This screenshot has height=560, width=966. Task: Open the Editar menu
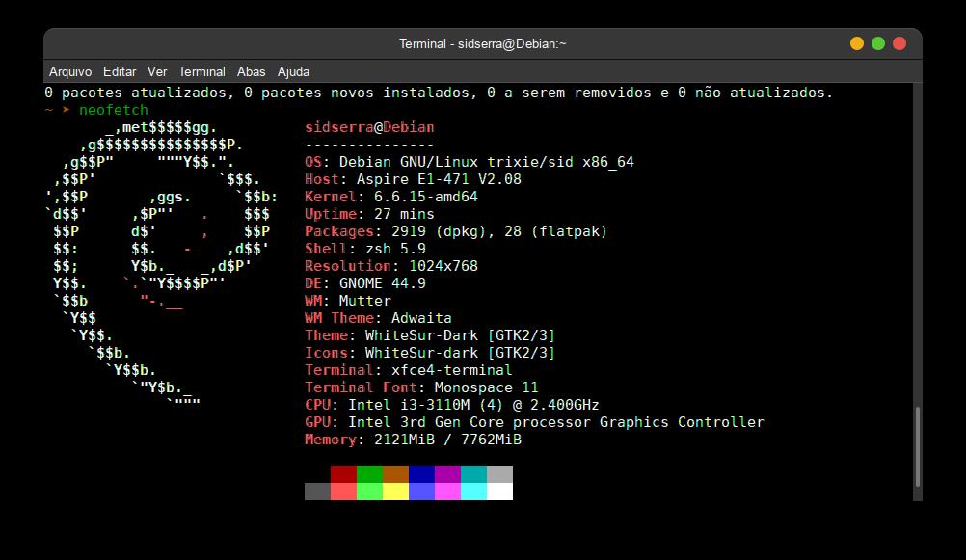point(120,71)
